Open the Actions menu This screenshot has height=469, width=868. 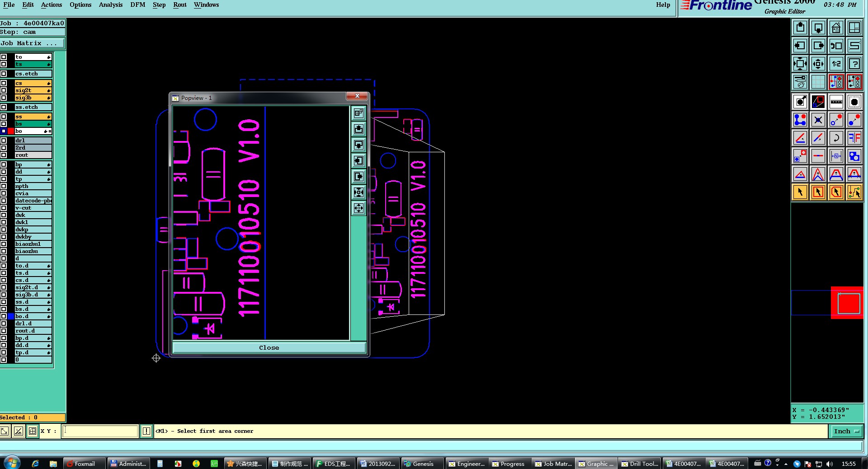(x=52, y=5)
